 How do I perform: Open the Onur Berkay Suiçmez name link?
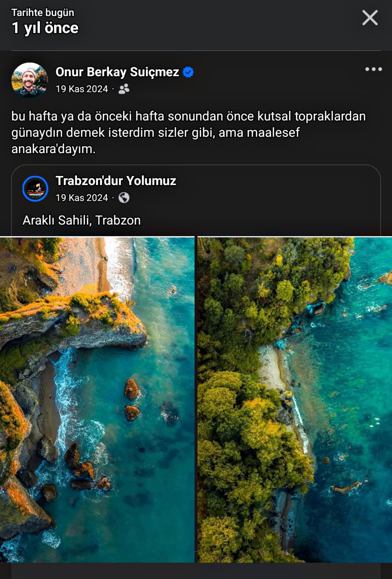117,72
